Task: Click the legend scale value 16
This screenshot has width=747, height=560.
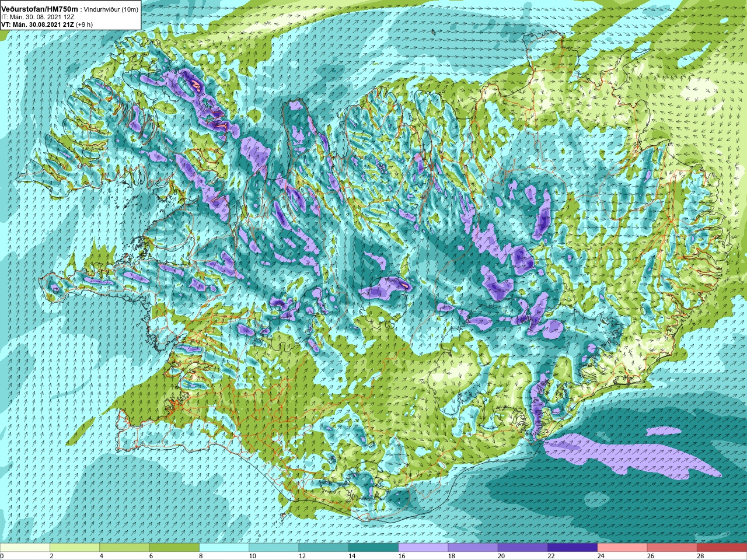Action: pos(402,556)
